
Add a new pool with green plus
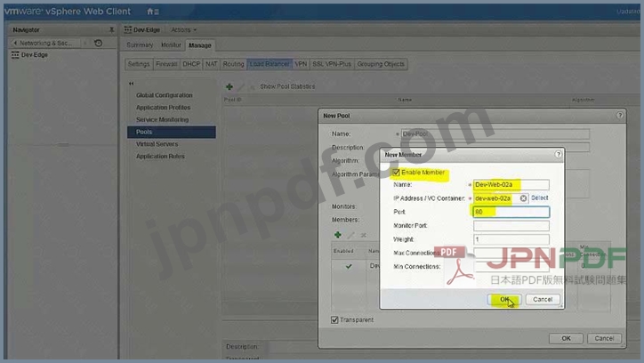[x=229, y=86]
